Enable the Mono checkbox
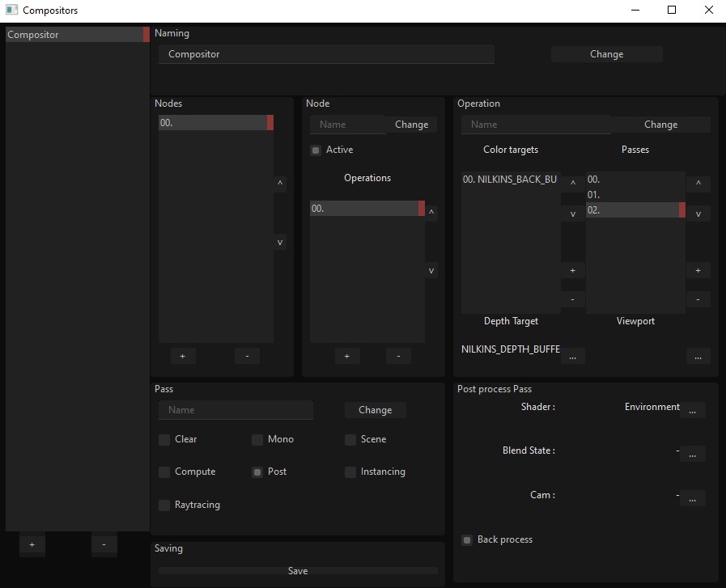Viewport: 726px width, 588px height. pos(257,439)
